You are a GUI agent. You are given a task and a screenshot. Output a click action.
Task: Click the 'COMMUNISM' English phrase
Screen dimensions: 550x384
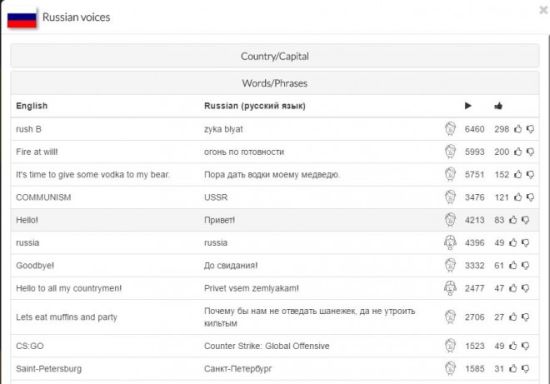tap(43, 197)
